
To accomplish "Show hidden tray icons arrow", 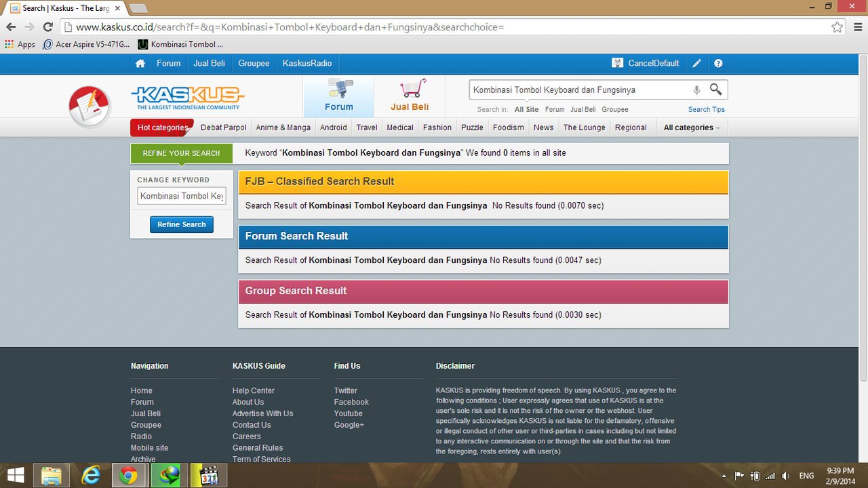I will (x=724, y=476).
